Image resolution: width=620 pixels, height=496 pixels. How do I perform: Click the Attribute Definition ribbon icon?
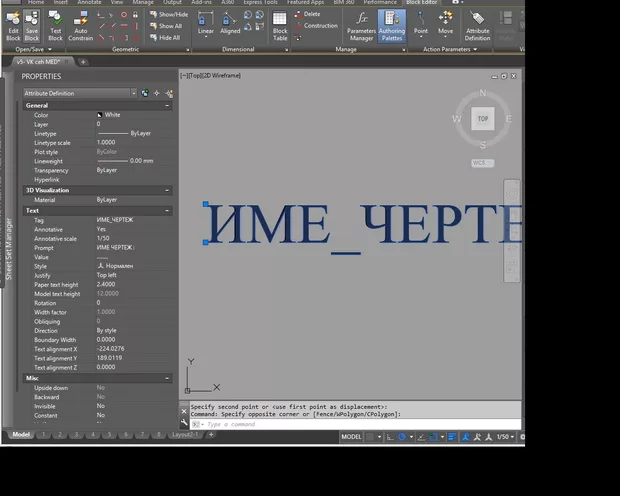[x=477, y=24]
